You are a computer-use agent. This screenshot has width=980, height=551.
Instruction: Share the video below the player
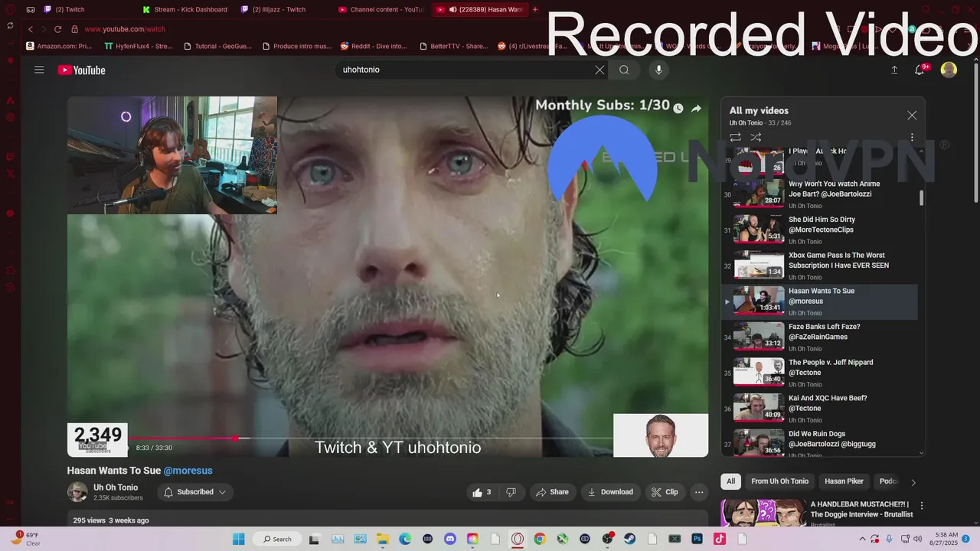click(552, 492)
